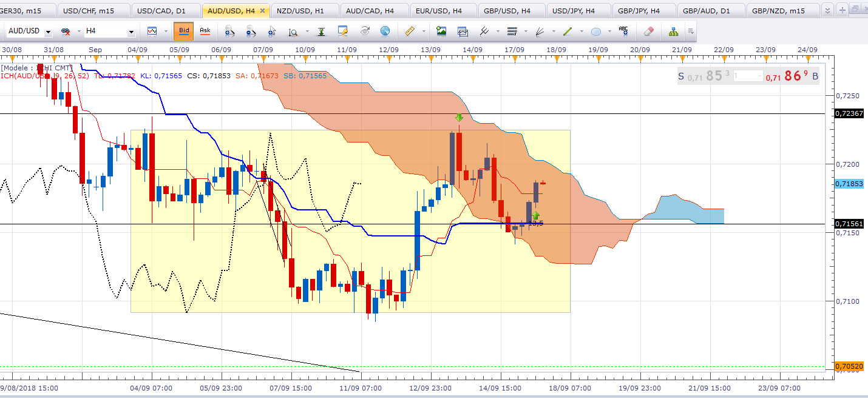Toggle the Bid price display
Image resolution: width=868 pixels, height=399 pixels.
coord(183,31)
